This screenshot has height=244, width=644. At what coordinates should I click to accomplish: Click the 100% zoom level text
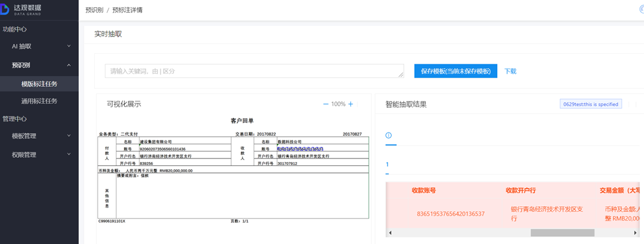[x=338, y=104]
